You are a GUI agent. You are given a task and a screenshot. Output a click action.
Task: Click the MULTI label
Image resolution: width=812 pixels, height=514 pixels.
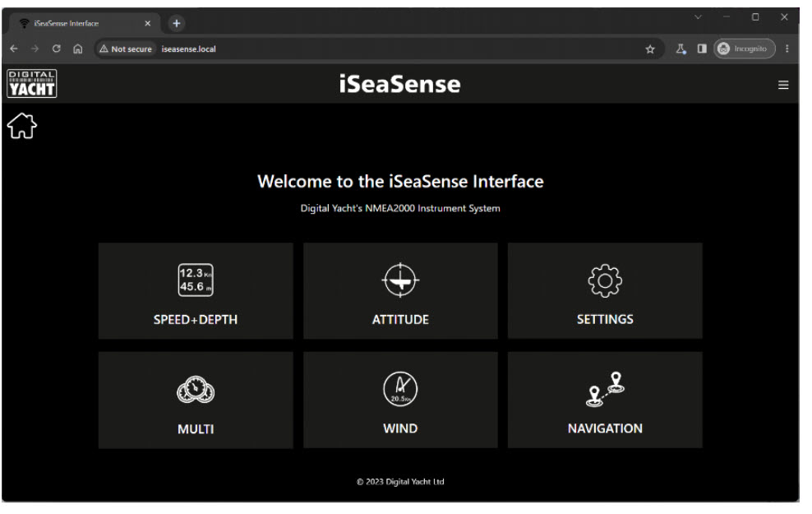pyautogui.click(x=196, y=429)
